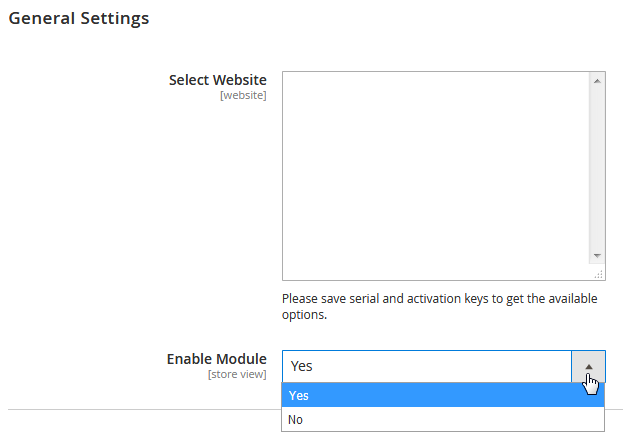The image size is (623, 435).
Task: Collapse the General Settings section heading
Action: [79, 19]
